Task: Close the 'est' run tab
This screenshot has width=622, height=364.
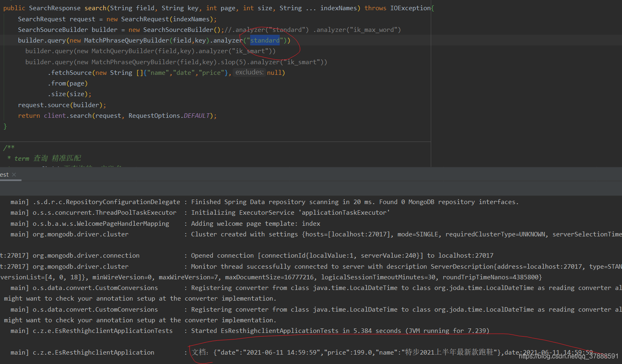Action: [x=14, y=175]
